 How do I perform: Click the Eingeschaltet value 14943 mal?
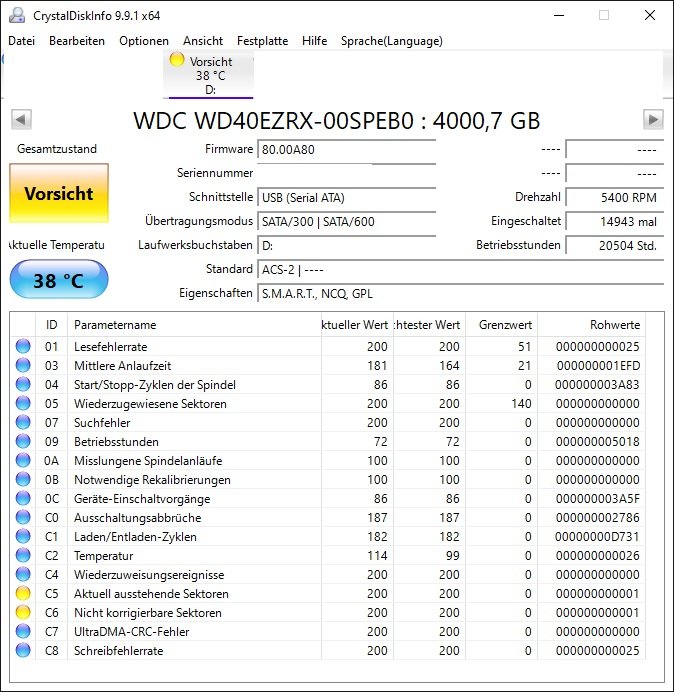(614, 221)
